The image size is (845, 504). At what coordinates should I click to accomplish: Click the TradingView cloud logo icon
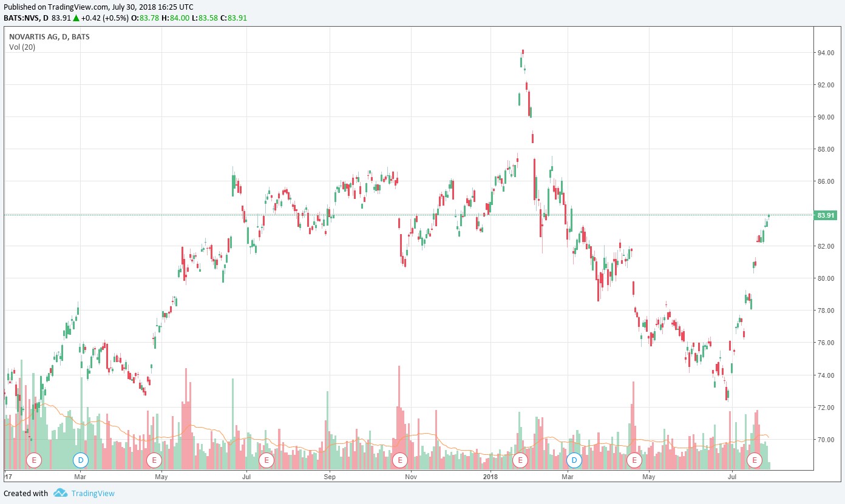[59, 493]
